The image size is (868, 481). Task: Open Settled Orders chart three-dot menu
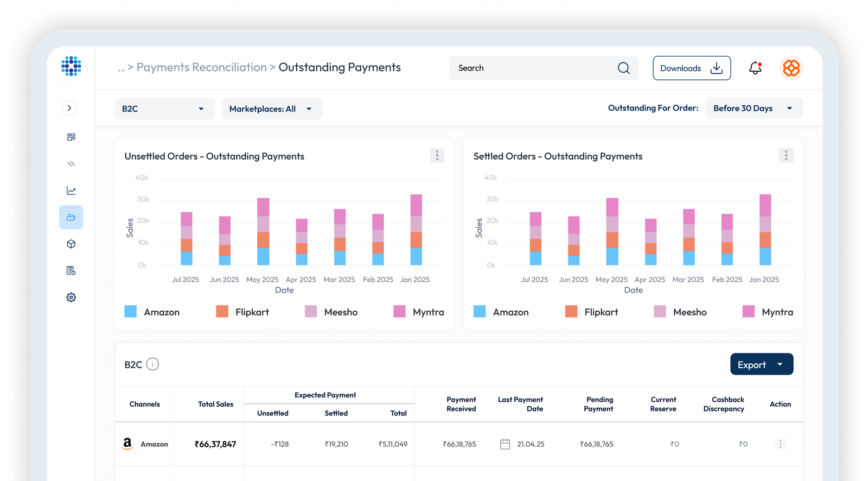point(786,155)
